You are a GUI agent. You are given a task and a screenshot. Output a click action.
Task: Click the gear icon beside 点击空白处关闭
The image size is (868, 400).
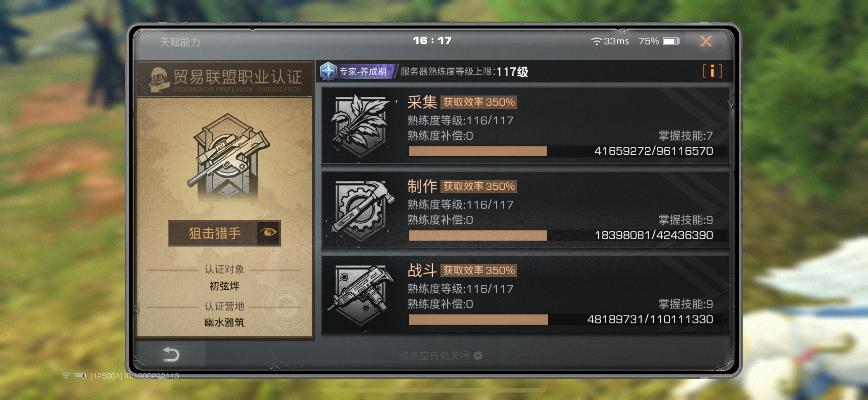[x=478, y=356]
